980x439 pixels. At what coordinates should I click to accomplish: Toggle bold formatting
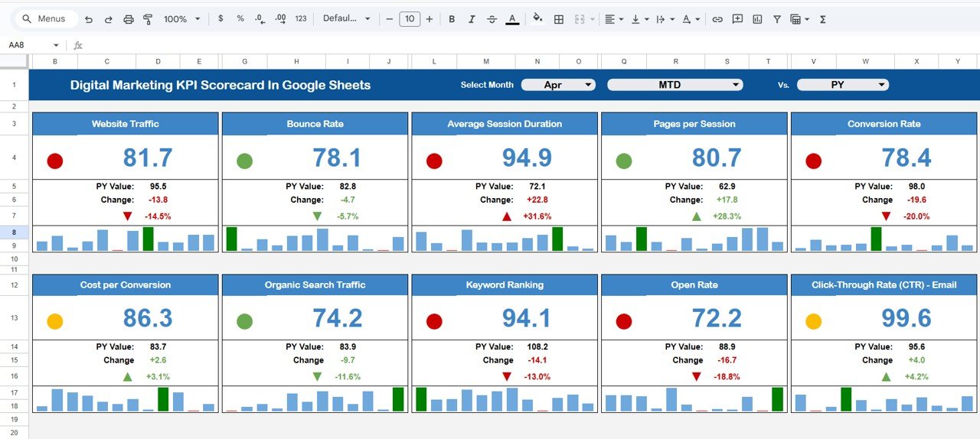click(x=452, y=19)
